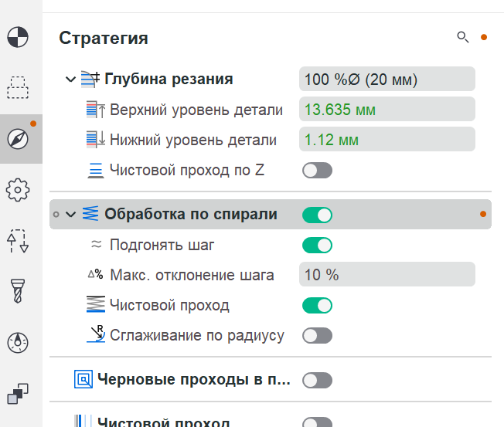Open the end mill tool sidebar tab
The width and height of the screenshot is (504, 427).
click(18, 291)
